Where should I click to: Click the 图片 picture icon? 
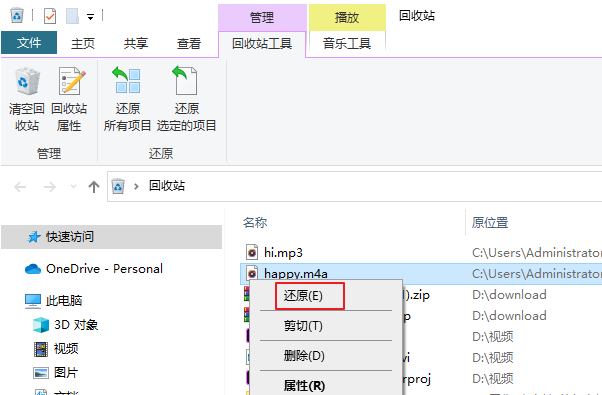tap(41, 373)
